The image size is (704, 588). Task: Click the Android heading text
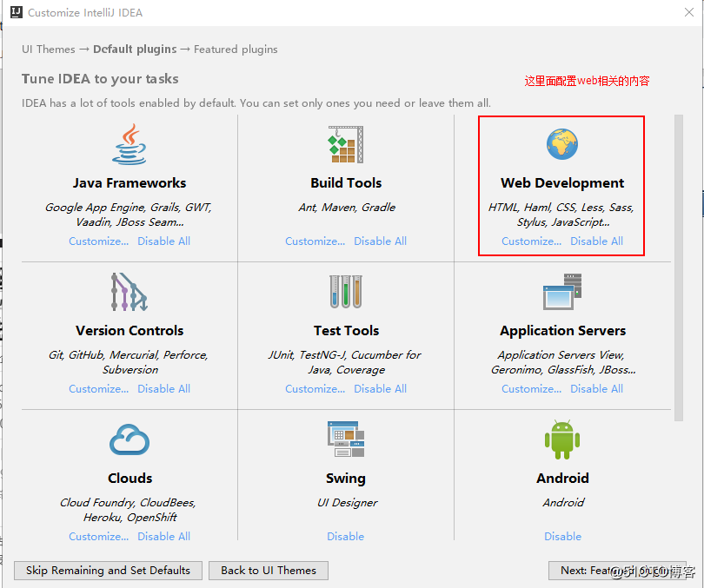pyautogui.click(x=562, y=478)
